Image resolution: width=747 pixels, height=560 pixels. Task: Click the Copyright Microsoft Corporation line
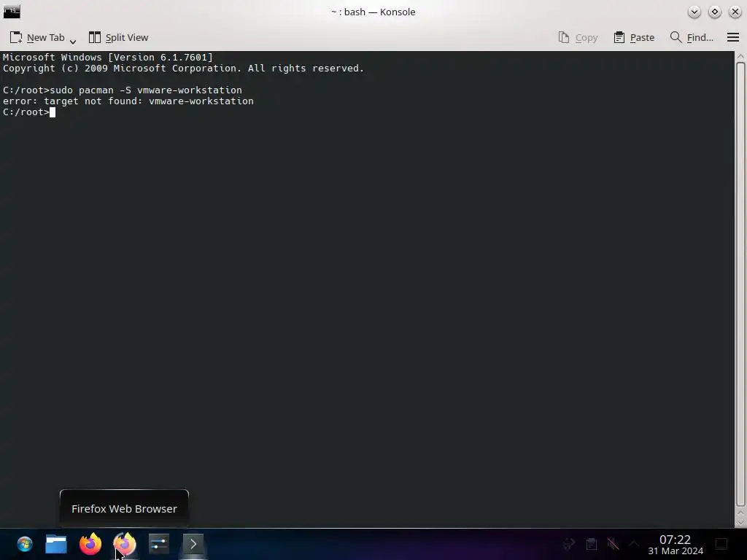[x=183, y=68]
